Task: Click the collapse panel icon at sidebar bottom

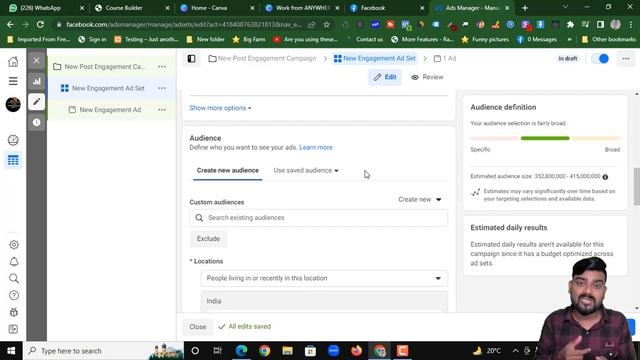Action: pyautogui.click(x=13, y=329)
